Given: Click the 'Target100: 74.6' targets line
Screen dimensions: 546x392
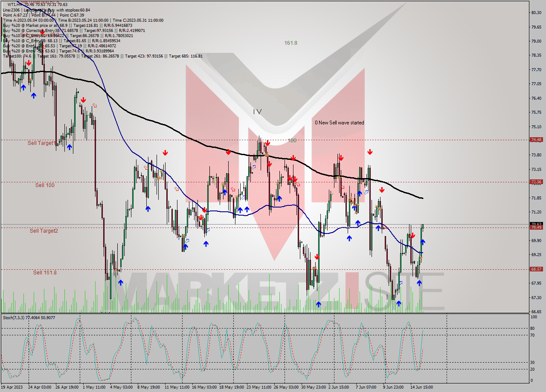Looking at the screenshot, I should pos(102,56).
